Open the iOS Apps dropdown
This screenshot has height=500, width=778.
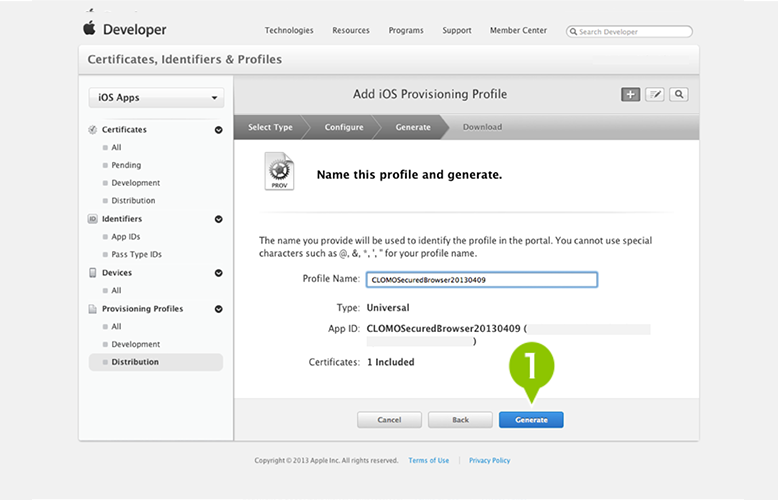coord(156,98)
